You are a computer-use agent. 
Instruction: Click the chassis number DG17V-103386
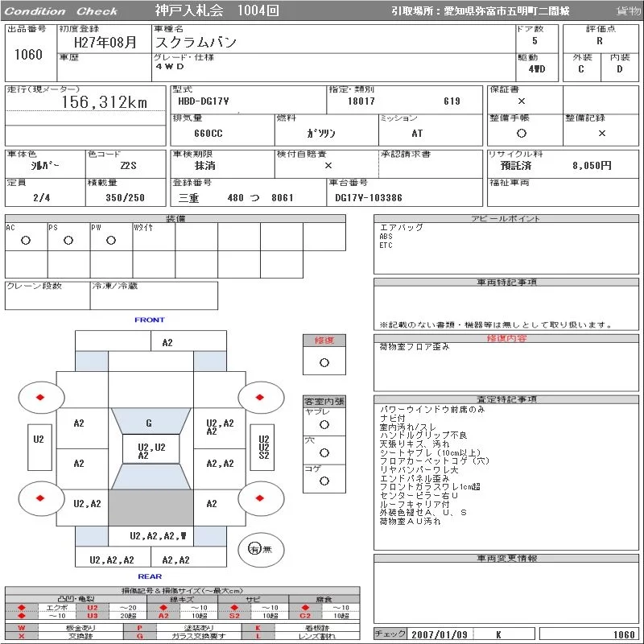tap(369, 198)
